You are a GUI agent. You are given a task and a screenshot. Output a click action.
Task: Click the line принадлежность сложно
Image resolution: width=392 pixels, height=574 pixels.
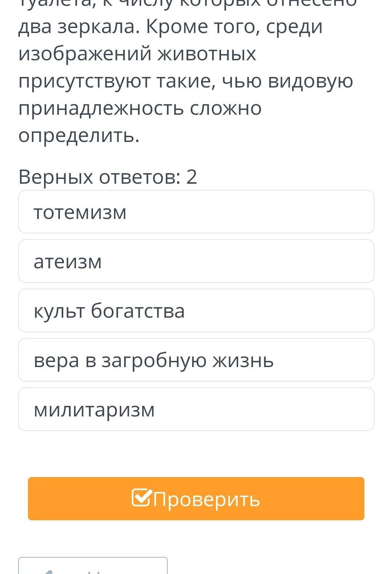140,108
